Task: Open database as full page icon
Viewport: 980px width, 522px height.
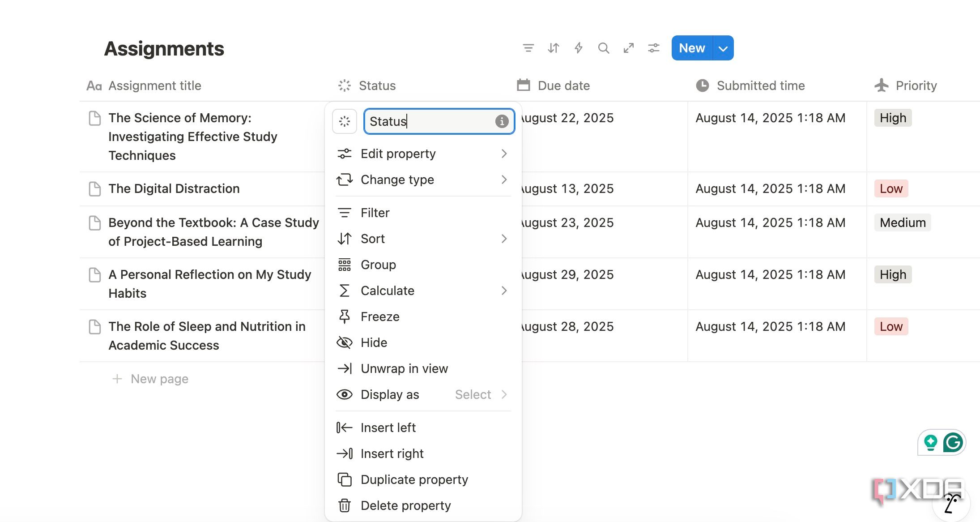Action: click(x=629, y=48)
